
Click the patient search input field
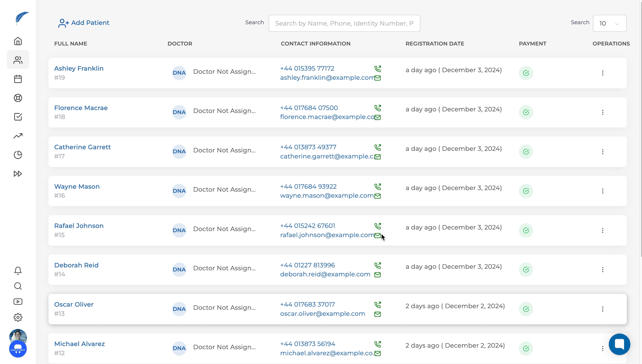(x=344, y=24)
